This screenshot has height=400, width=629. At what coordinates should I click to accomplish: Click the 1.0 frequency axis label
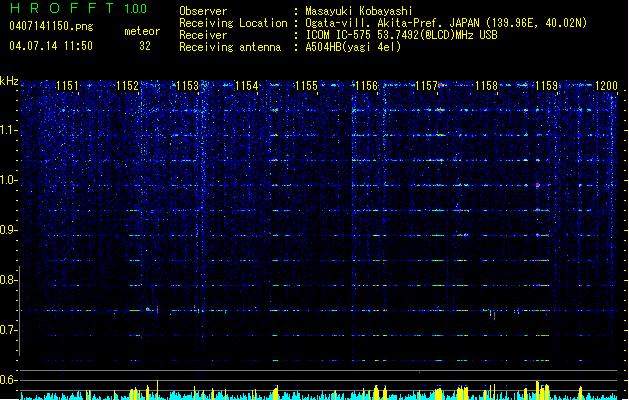coord(8,180)
